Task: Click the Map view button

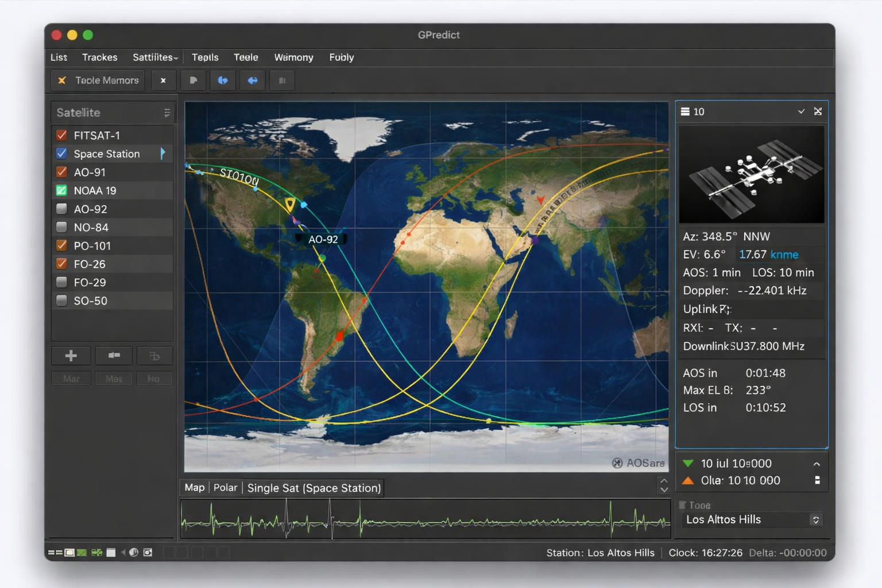Action: [194, 488]
